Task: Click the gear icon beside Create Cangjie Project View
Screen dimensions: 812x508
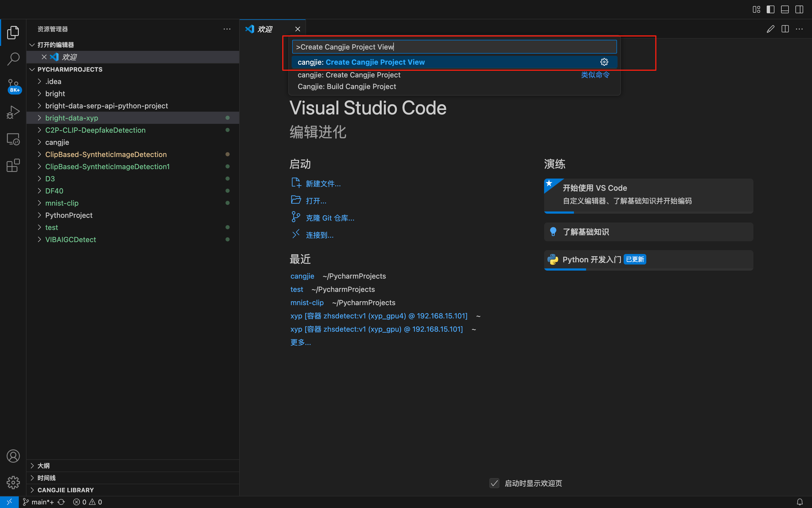Action: click(x=604, y=62)
